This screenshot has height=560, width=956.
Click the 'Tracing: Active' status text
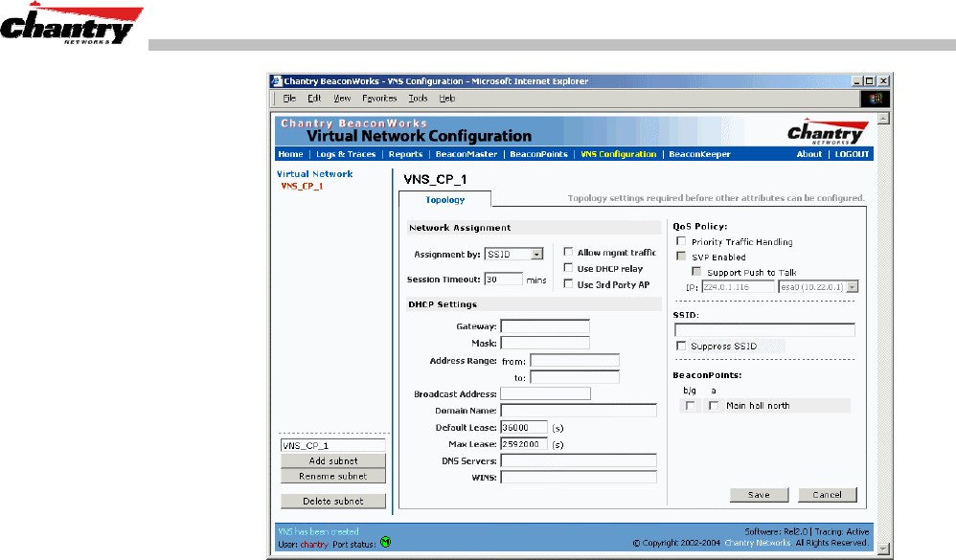click(x=842, y=531)
